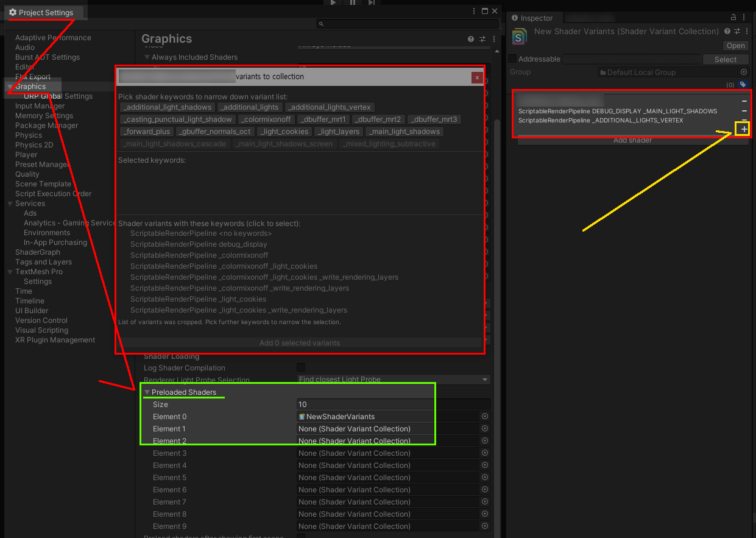Remove the shader entry with top minus
This screenshot has height=538, width=756.
[x=744, y=101]
